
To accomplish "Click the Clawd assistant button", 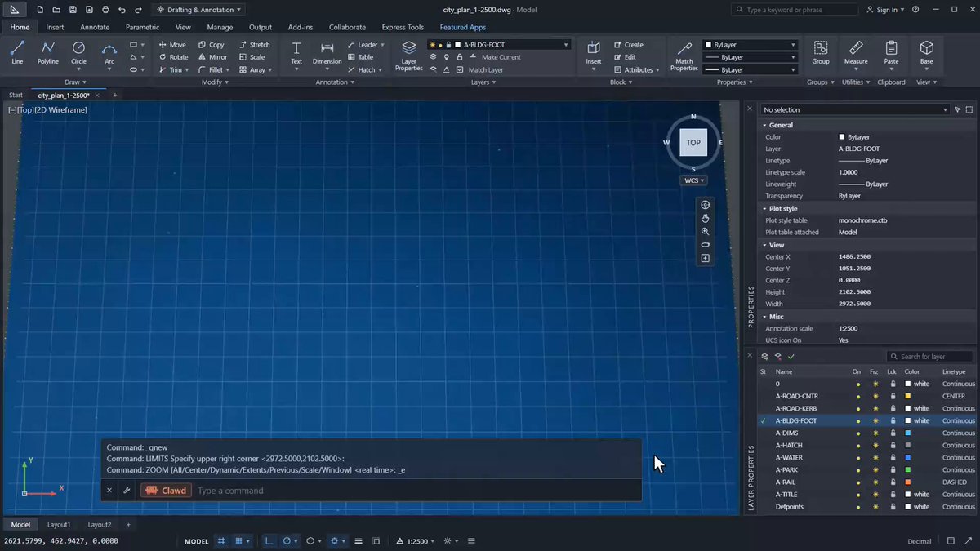I will click(x=167, y=491).
